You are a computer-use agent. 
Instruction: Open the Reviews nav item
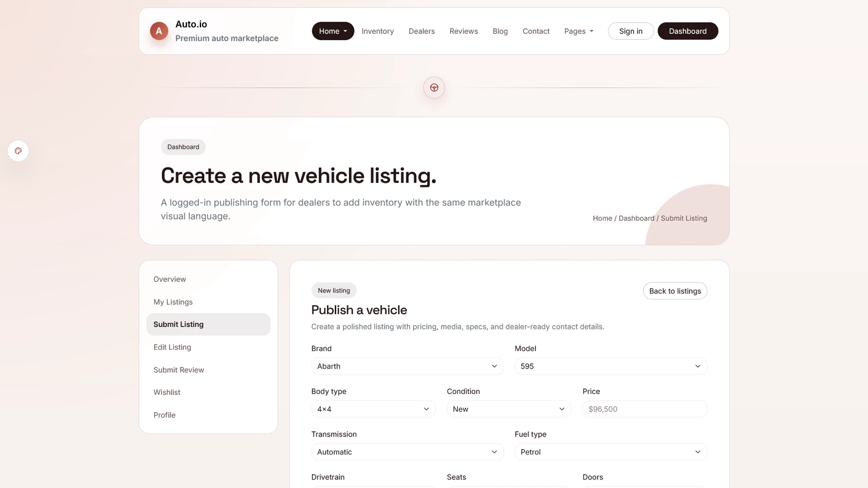pyautogui.click(x=463, y=31)
